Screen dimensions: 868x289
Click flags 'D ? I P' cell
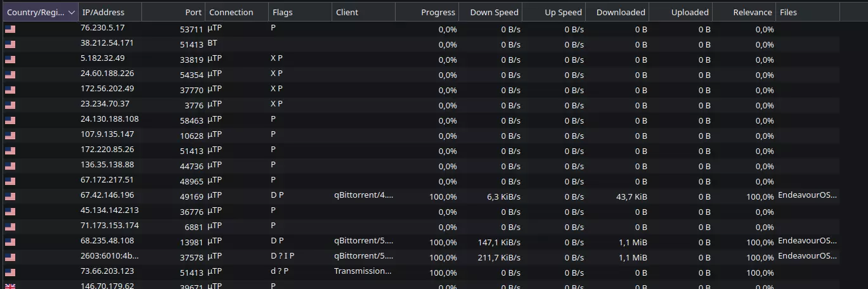click(283, 256)
